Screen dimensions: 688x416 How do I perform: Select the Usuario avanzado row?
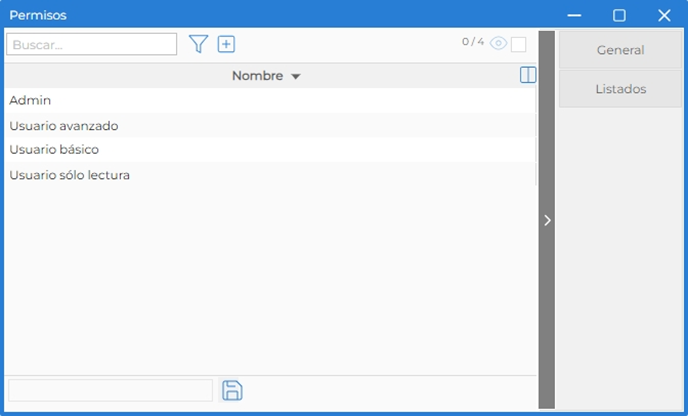click(x=270, y=126)
